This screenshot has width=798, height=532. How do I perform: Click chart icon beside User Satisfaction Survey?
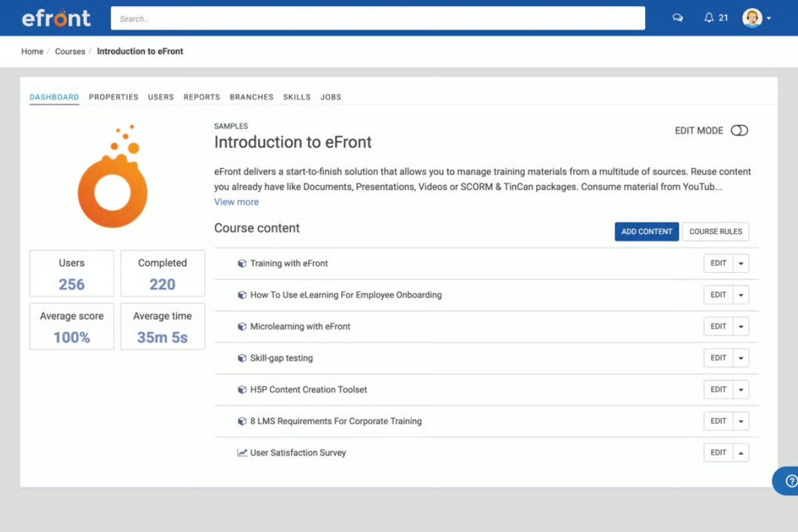coord(242,453)
